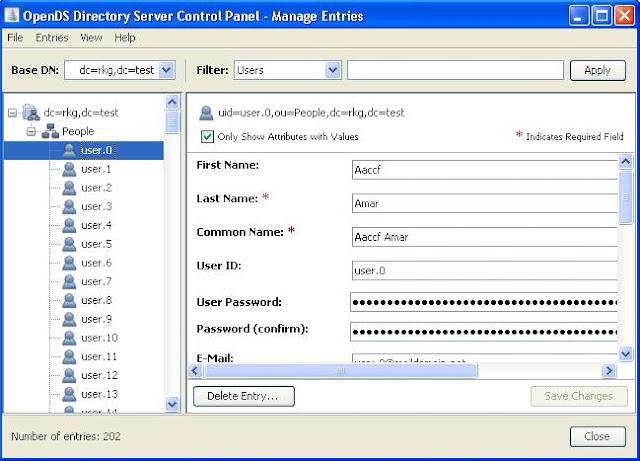
Task: Click the user.1 person icon
Action: [69, 169]
